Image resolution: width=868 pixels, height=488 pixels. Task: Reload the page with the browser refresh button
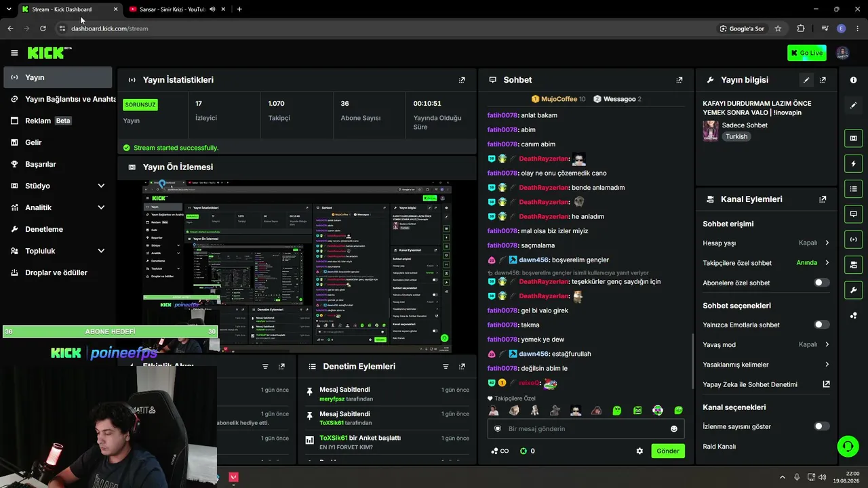43,28
